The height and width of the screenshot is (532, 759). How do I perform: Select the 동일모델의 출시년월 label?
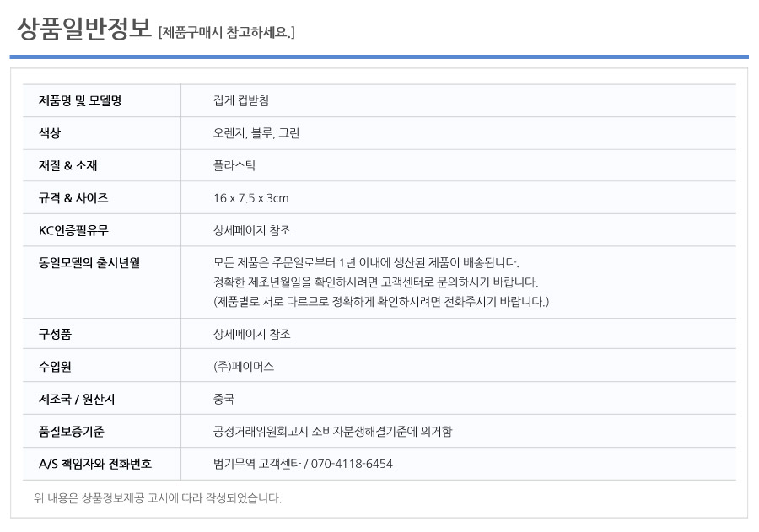[89, 263]
